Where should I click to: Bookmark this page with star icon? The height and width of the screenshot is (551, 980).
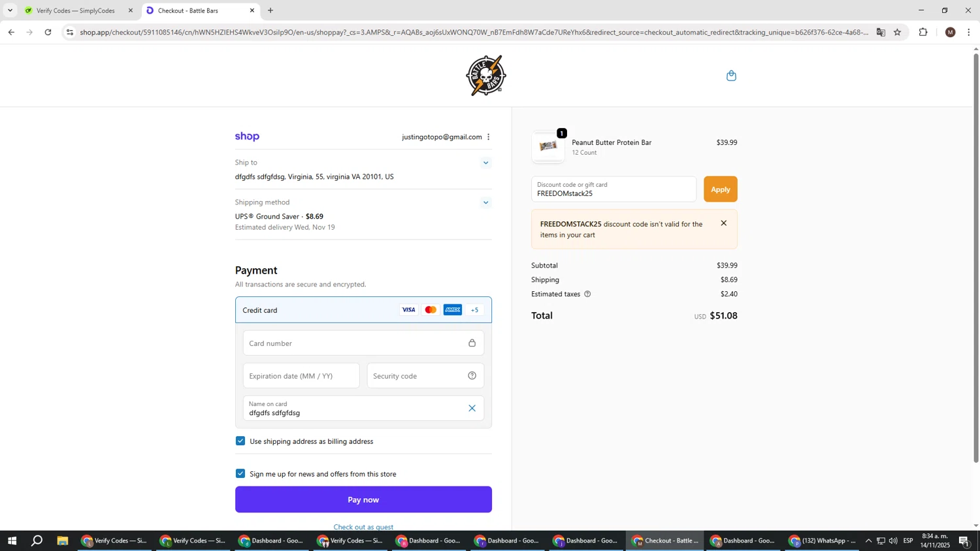pyautogui.click(x=897, y=32)
